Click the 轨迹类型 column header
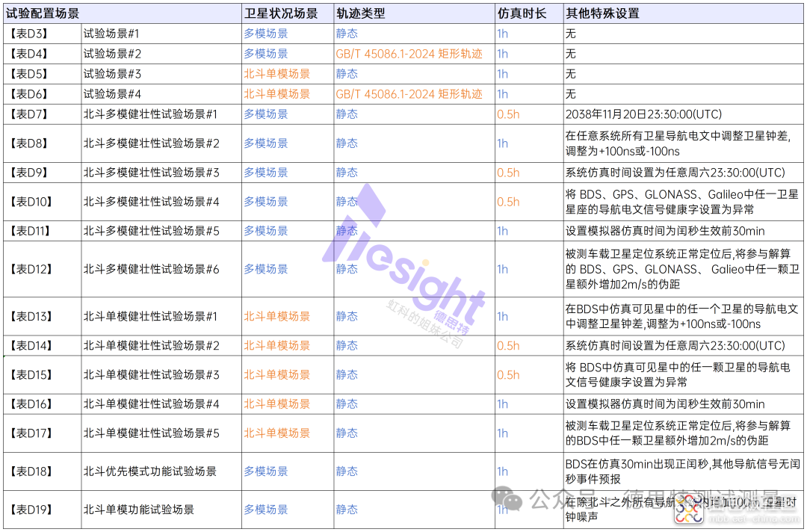 pyautogui.click(x=414, y=13)
